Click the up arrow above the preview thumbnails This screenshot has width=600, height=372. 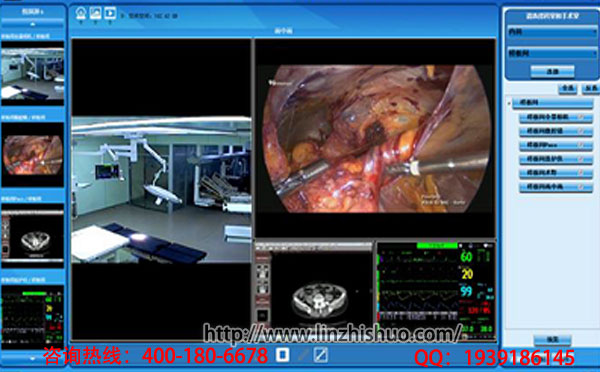point(33,24)
